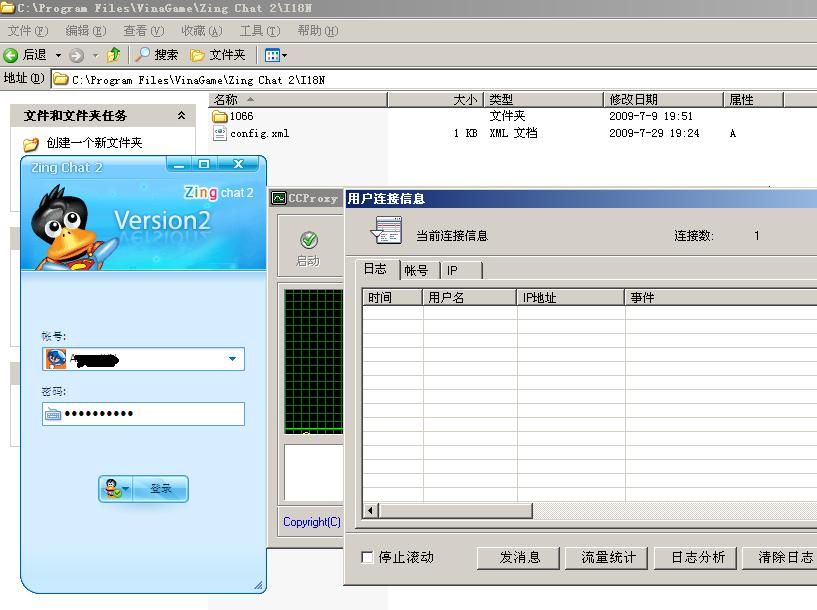Image resolution: width=817 pixels, height=610 pixels.
Task: Sort by Attributes (属性) column header
Action: tap(754, 99)
